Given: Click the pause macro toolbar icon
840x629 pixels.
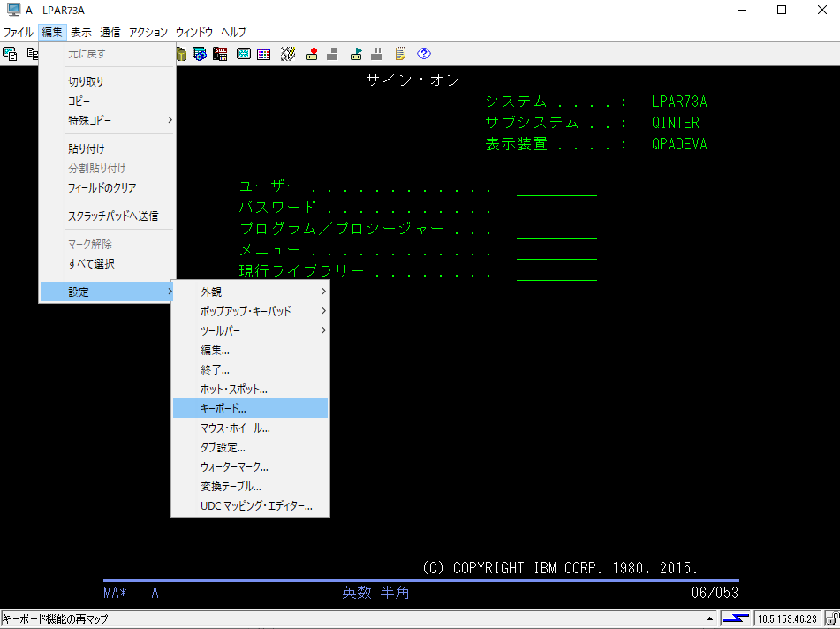Looking at the screenshot, I should [376, 54].
